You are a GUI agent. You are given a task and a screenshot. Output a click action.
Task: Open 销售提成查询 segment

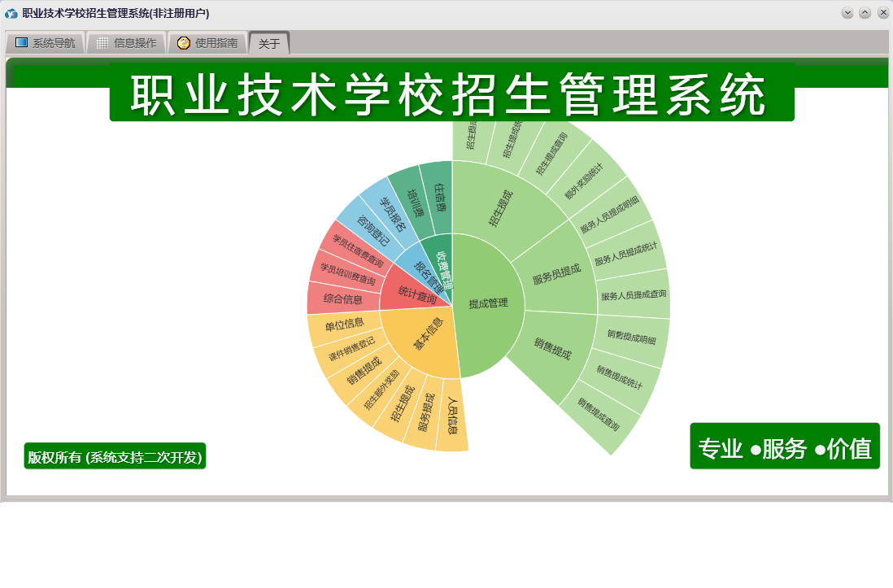tap(598, 414)
